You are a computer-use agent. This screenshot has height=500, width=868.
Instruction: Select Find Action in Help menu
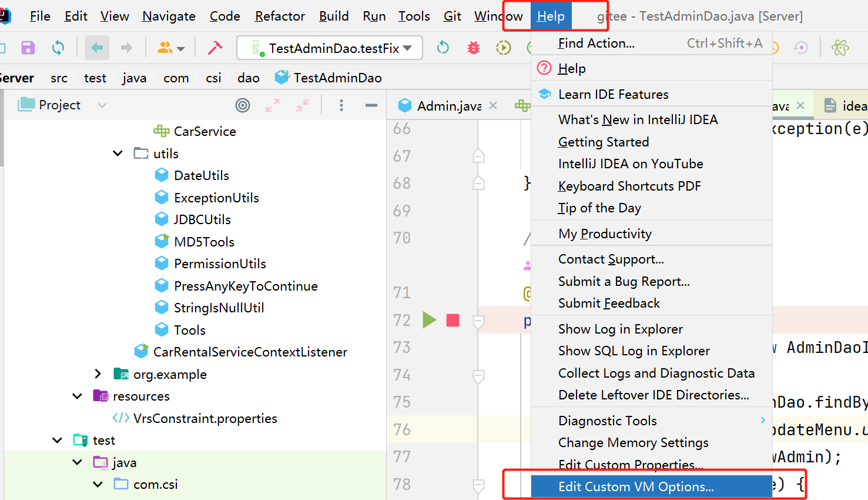(x=652, y=43)
